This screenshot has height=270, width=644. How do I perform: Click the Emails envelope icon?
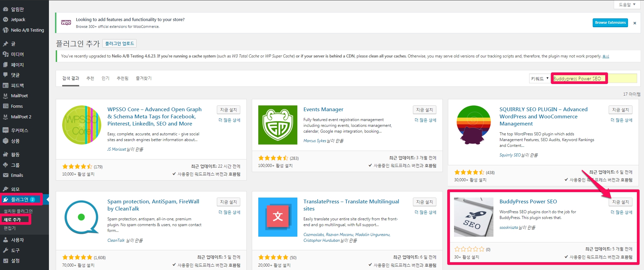[x=5, y=175]
